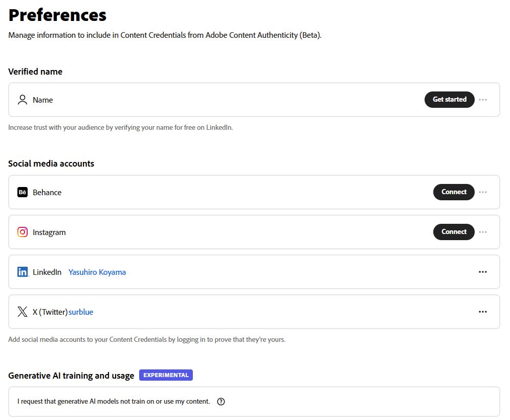The height and width of the screenshot is (420, 510).
Task: Click Get started to verify your name
Action: [449, 100]
